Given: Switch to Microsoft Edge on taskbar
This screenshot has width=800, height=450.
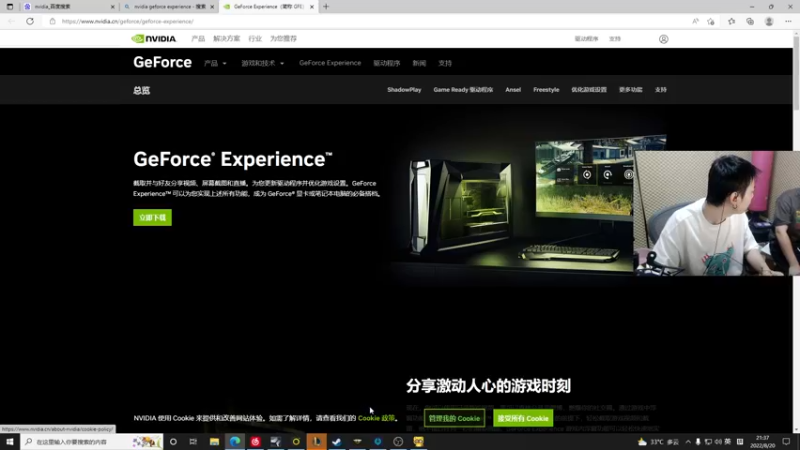Looking at the screenshot, I should (235, 442).
